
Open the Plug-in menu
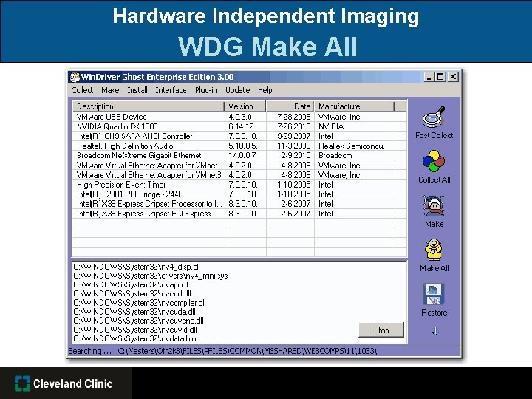pyautogui.click(x=206, y=90)
